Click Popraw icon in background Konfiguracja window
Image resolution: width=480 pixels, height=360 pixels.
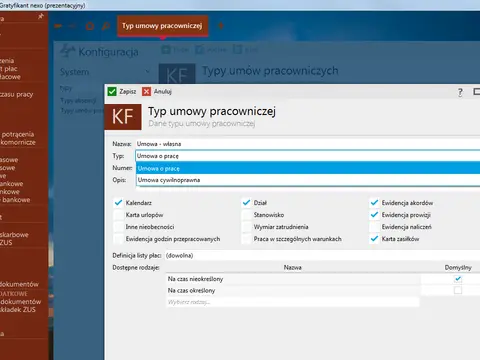point(199,50)
